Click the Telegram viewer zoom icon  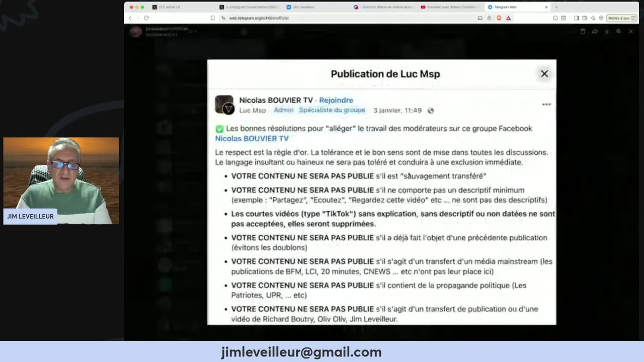tap(619, 31)
